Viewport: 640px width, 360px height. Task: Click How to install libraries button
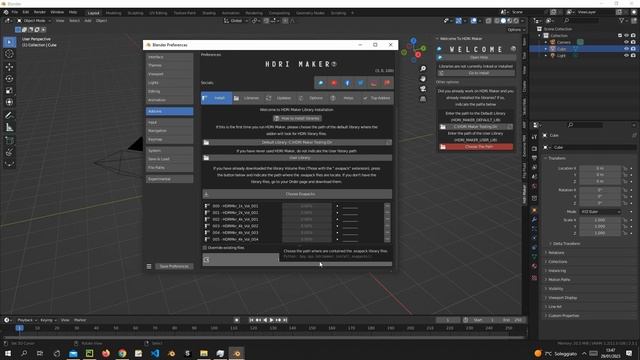click(x=297, y=118)
